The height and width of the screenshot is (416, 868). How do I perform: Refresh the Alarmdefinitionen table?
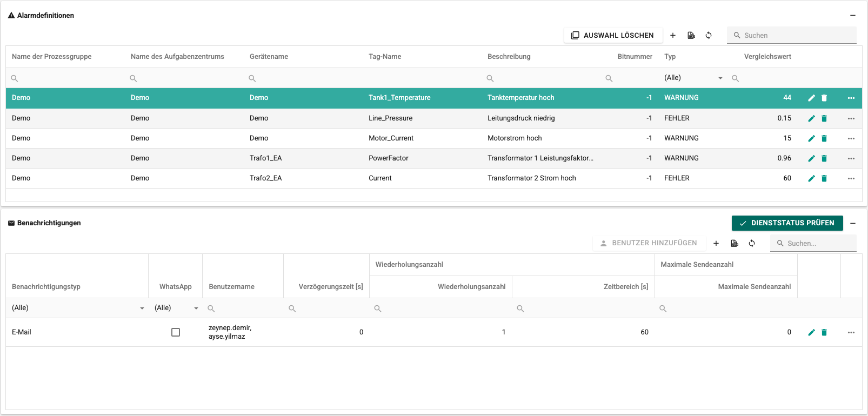[709, 35]
